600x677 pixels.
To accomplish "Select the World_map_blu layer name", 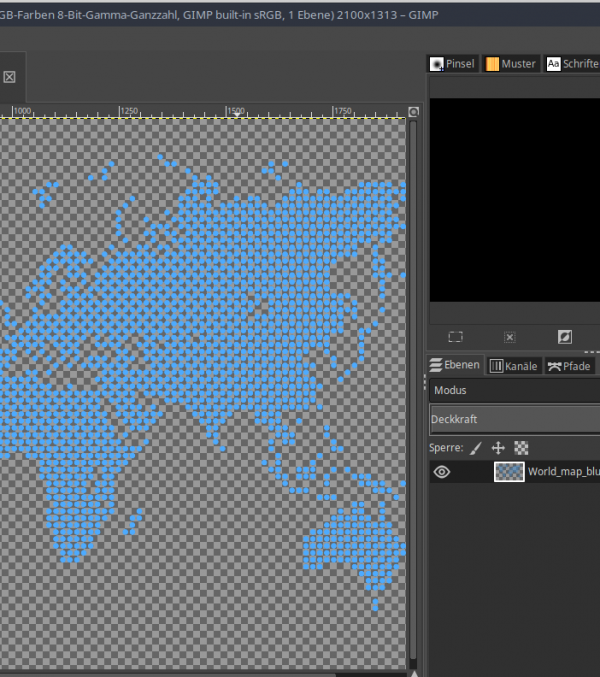I will (x=563, y=471).
